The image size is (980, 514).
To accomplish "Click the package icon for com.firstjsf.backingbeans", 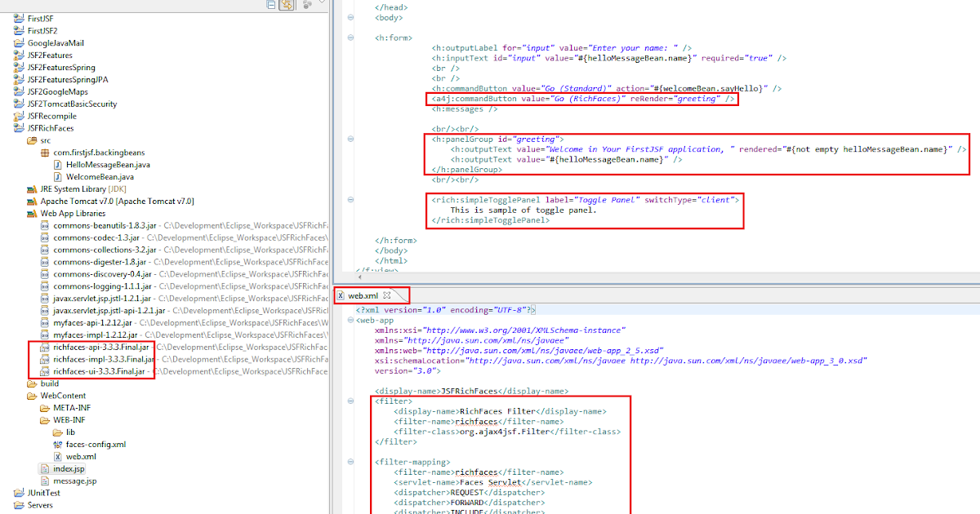I will point(45,153).
